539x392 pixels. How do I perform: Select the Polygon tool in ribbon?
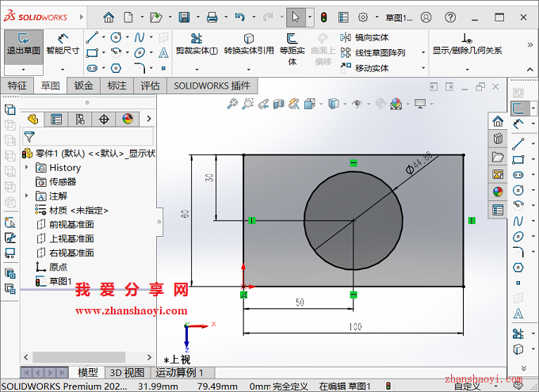(x=116, y=68)
